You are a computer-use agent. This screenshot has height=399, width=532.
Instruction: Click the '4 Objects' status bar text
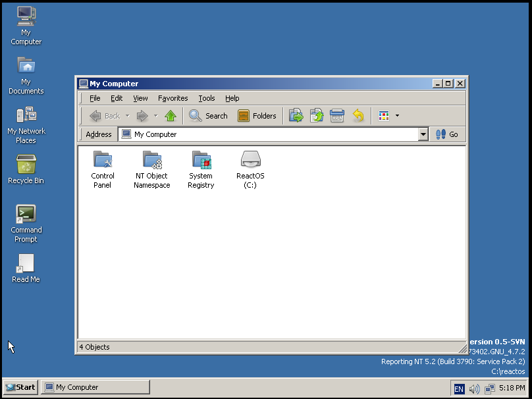click(x=95, y=347)
